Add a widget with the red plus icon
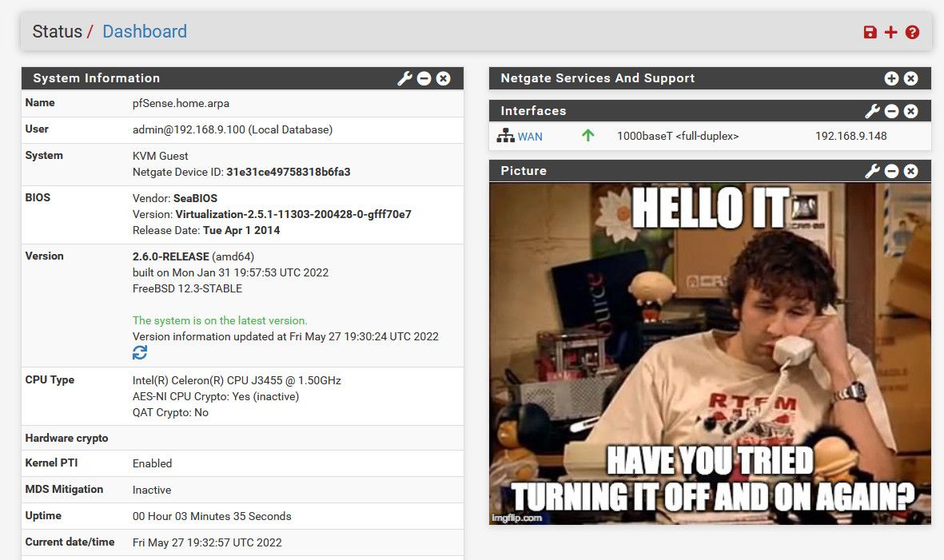Image resolution: width=944 pixels, height=560 pixels. coord(891,32)
